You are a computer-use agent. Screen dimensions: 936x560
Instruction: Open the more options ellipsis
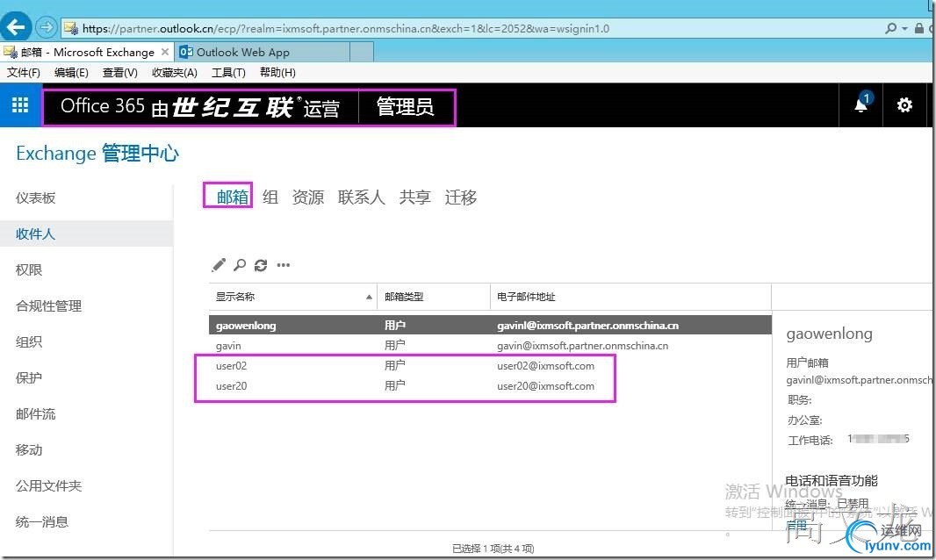[284, 265]
